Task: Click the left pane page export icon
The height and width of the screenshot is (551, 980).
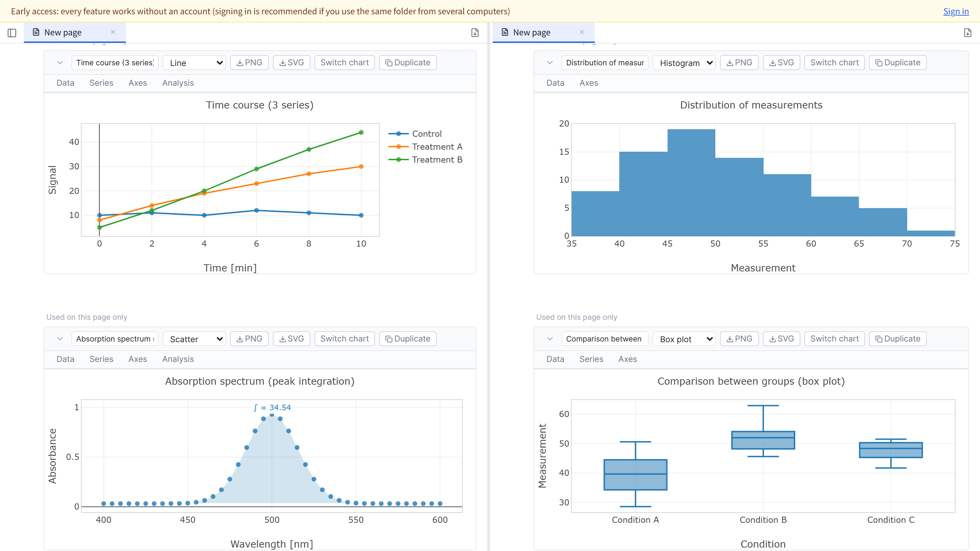Action: tap(475, 33)
